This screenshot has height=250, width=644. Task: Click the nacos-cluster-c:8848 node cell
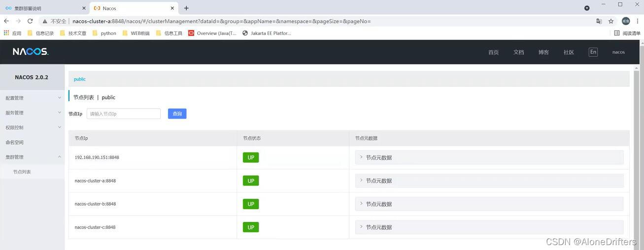(x=153, y=227)
